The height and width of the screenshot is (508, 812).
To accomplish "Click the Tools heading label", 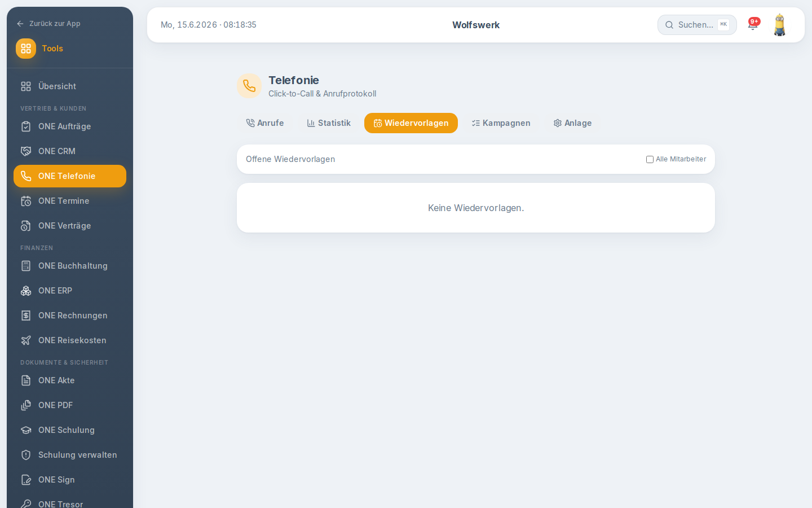I will click(x=52, y=49).
